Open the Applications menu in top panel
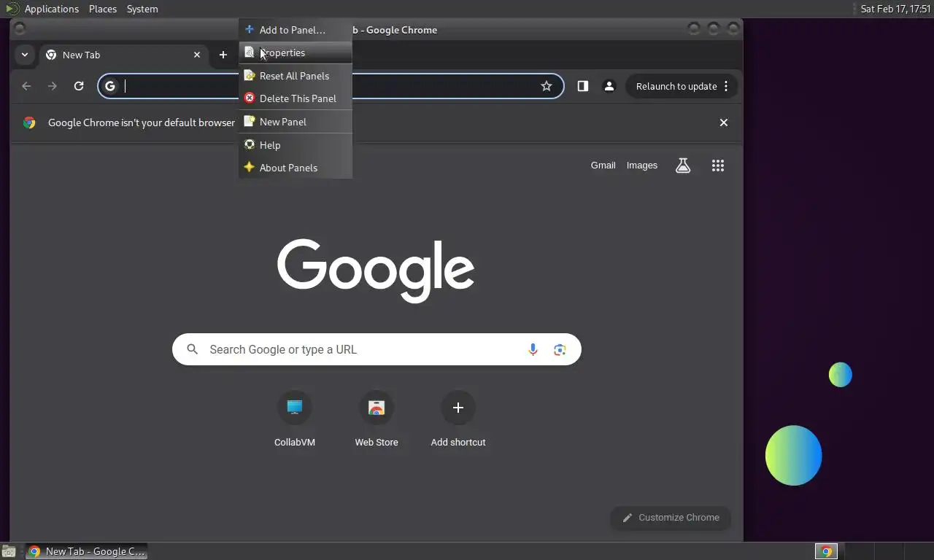 click(x=51, y=9)
